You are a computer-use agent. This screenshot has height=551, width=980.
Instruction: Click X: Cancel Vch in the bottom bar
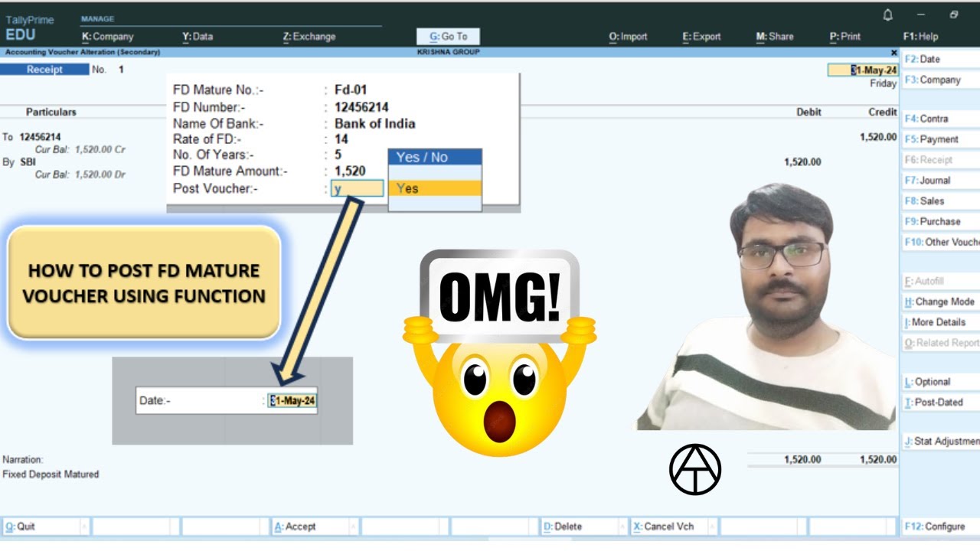coord(673,527)
